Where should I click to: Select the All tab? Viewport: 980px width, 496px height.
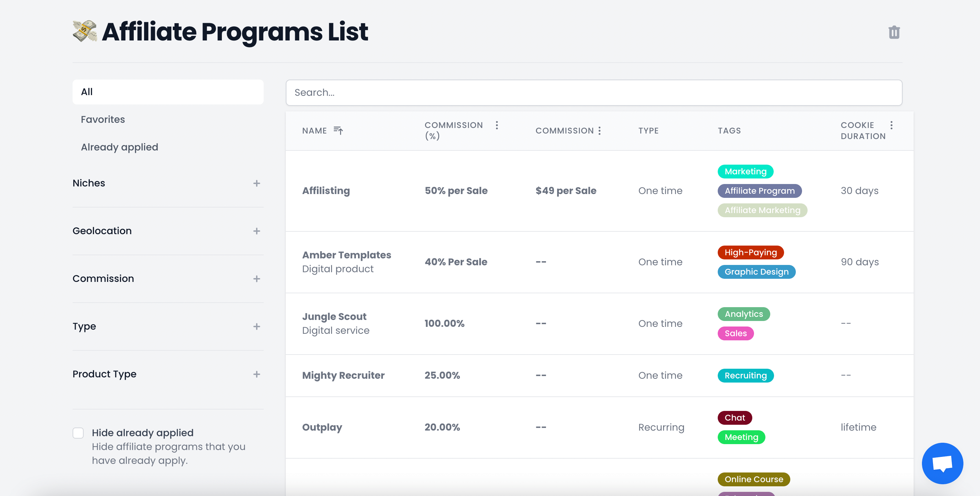(168, 92)
